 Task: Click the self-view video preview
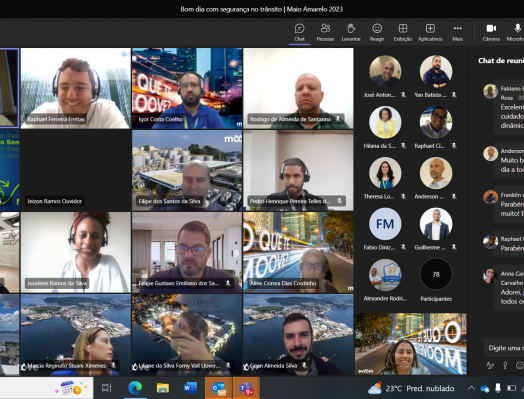point(411,344)
